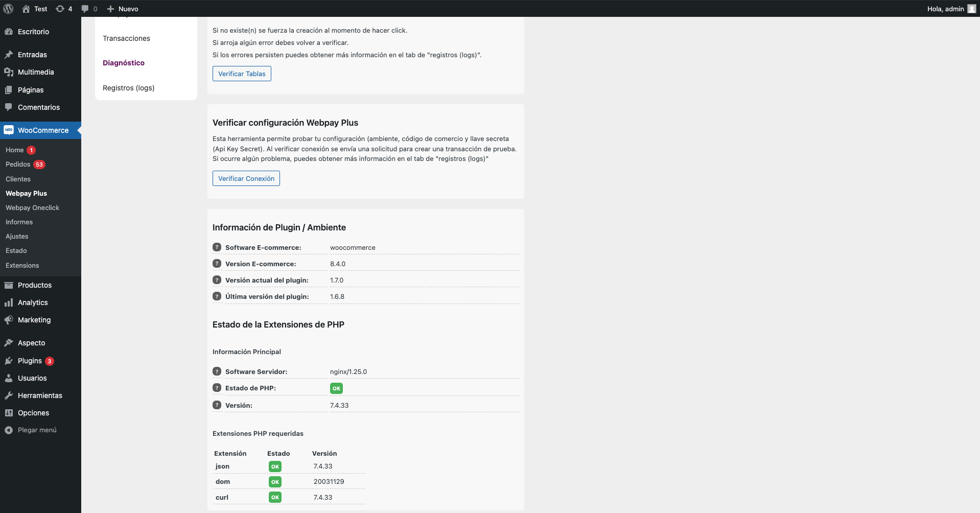Select the Diagnóstico tab

tap(124, 63)
